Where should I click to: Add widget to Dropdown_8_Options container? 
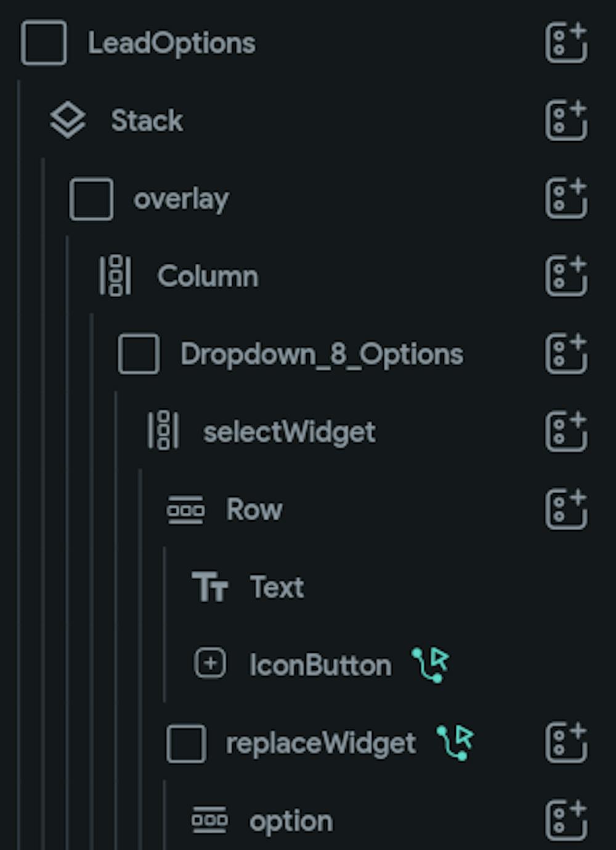(x=565, y=353)
